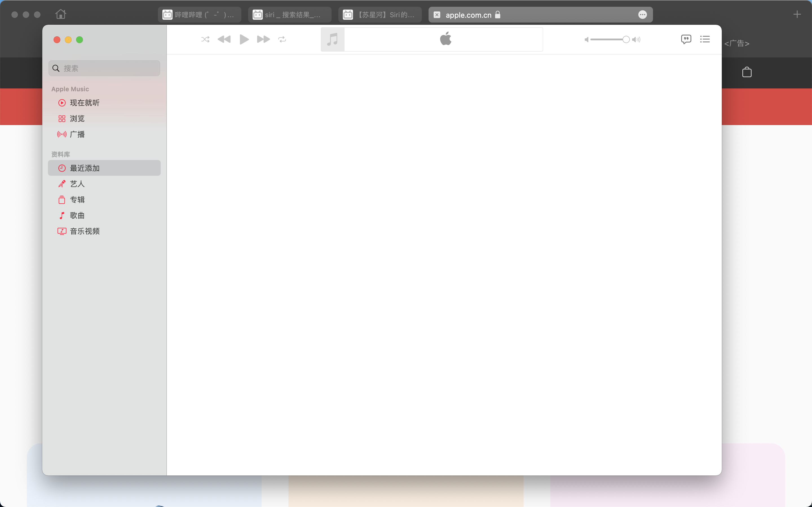Click in the sidebar search field
812x507 pixels.
(104, 68)
